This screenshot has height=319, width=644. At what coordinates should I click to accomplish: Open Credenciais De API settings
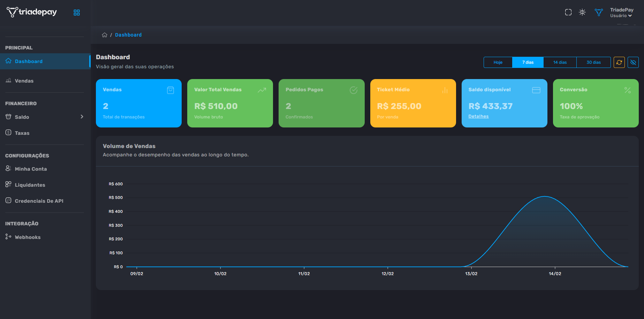tap(39, 201)
